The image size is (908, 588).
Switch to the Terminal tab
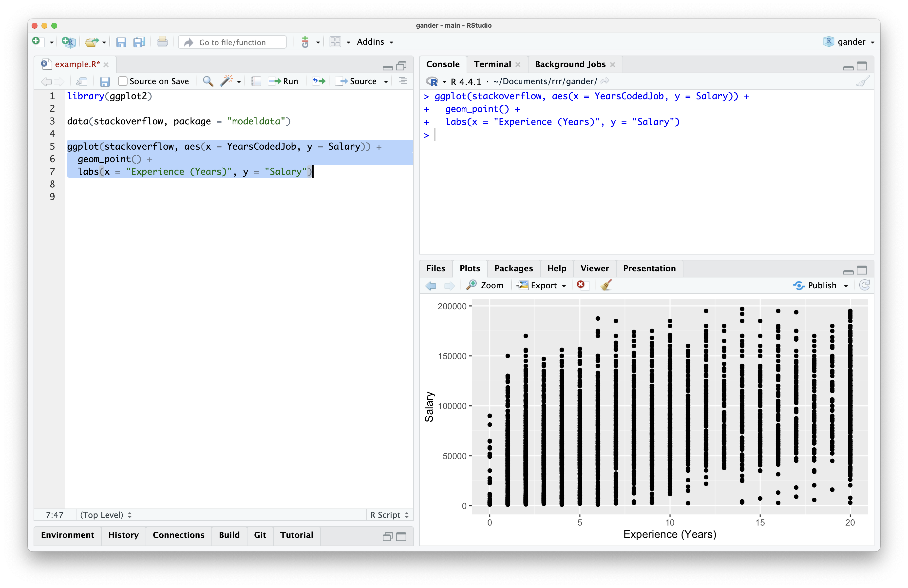[492, 64]
